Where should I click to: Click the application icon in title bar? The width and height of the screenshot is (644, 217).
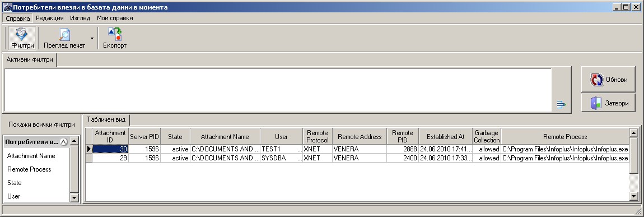tap(7, 7)
